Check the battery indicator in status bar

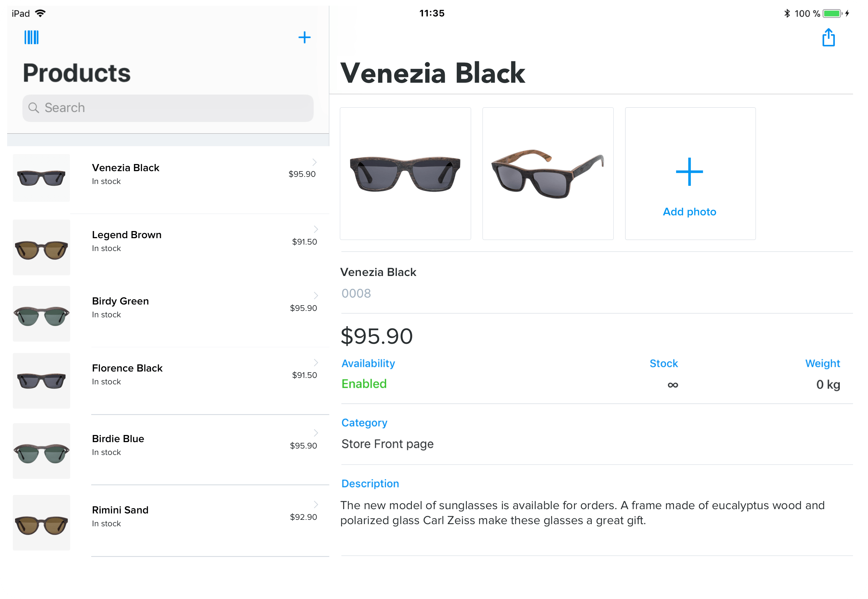832,14
